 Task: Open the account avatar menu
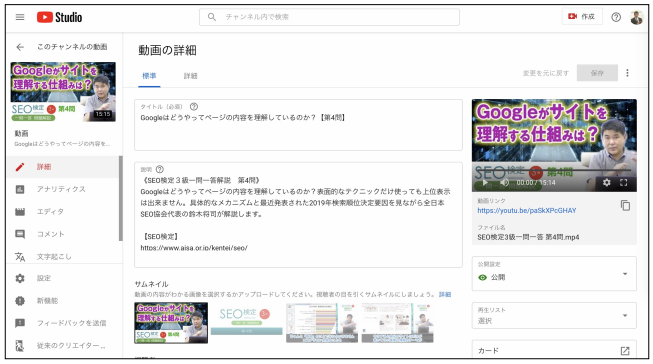coord(636,17)
